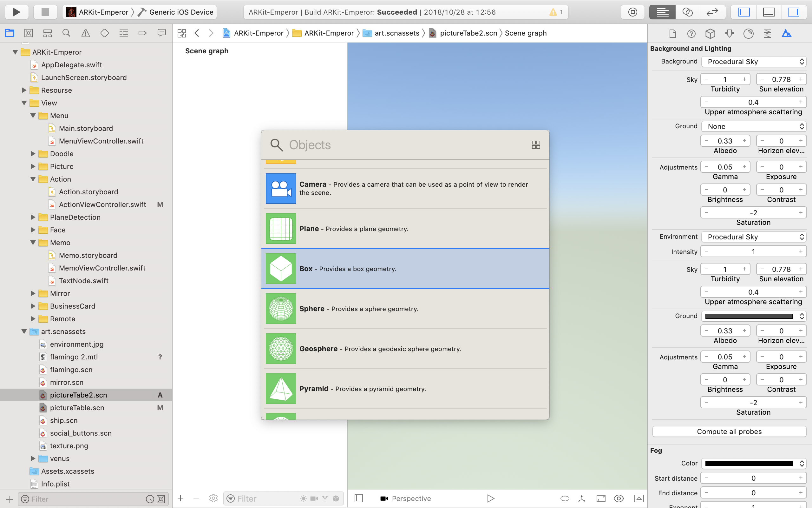Select the Sphere object

[x=405, y=308]
